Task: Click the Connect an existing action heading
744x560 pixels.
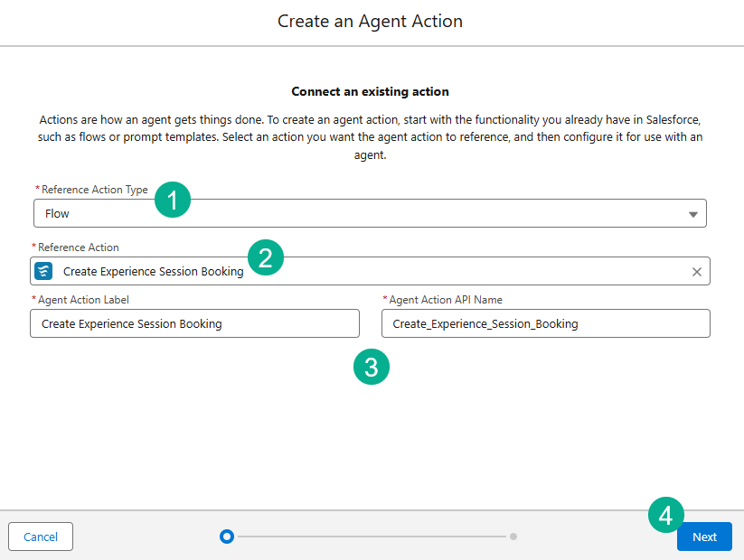Action: 370,92
